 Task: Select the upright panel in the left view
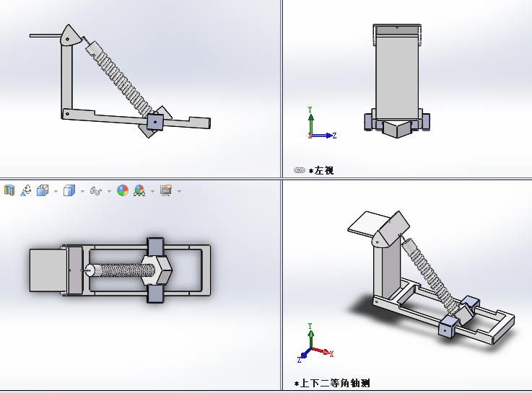point(396,77)
